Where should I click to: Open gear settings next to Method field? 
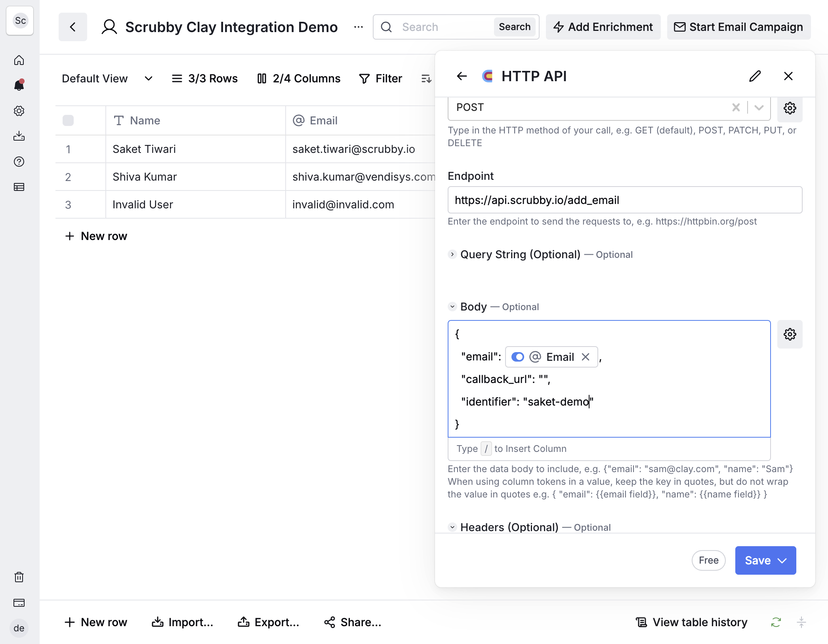click(790, 108)
